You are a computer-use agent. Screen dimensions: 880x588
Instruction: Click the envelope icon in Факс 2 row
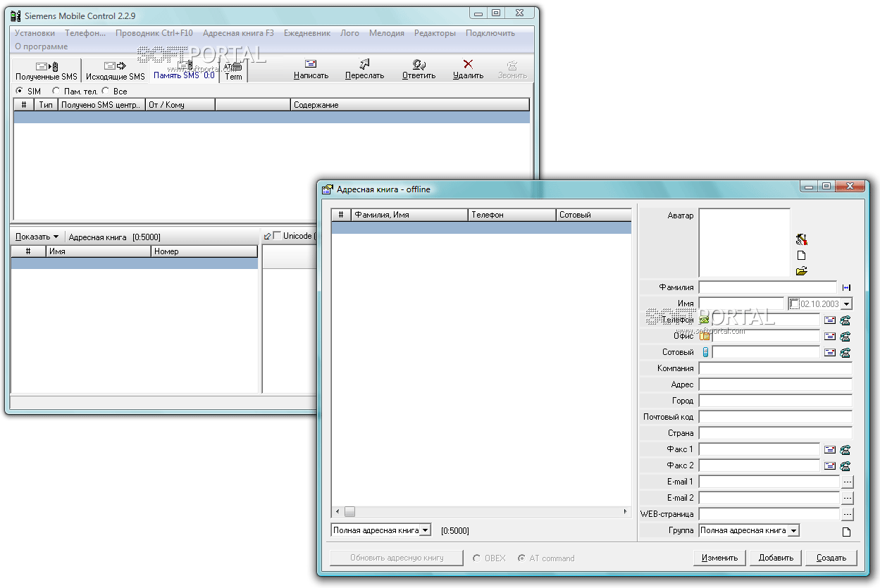pos(830,465)
